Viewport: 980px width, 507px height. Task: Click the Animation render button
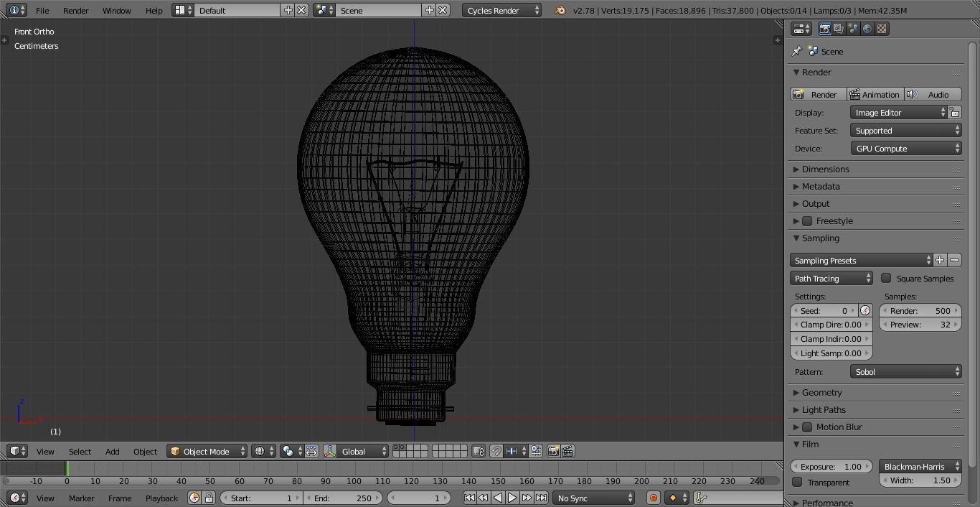pyautogui.click(x=875, y=94)
